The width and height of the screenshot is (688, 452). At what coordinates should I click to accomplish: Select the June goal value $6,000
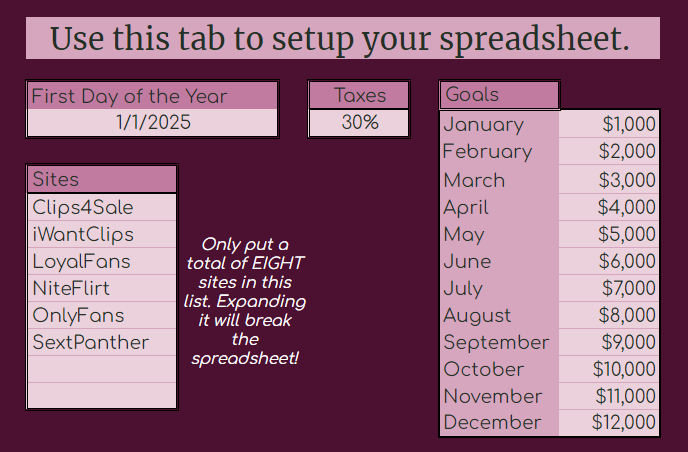tap(609, 261)
